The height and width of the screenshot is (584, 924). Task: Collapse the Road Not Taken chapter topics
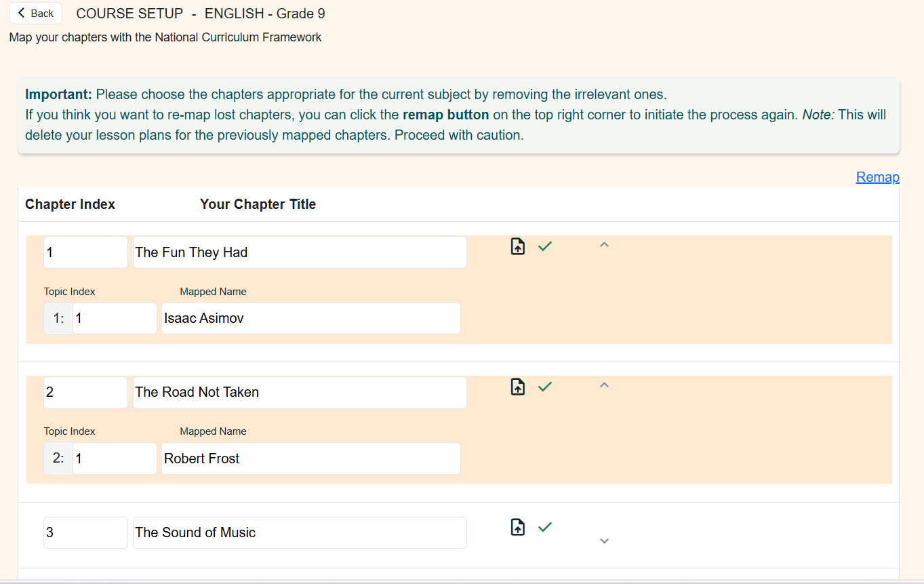605,385
